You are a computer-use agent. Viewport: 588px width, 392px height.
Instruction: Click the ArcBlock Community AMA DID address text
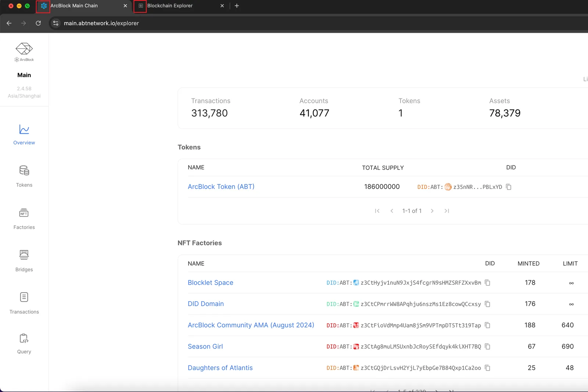pyautogui.click(x=421, y=326)
